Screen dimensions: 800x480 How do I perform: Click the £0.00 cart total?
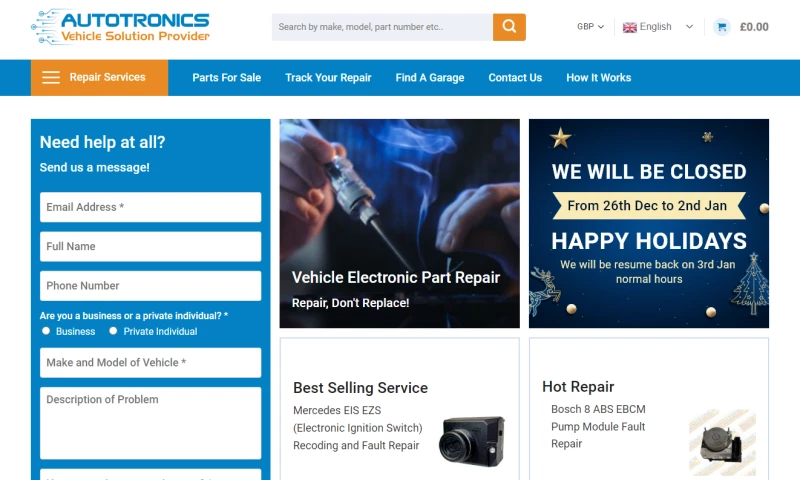click(x=754, y=27)
